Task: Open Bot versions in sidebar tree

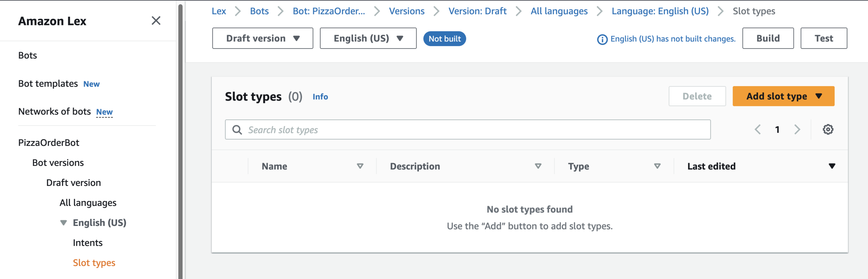Action: point(58,163)
